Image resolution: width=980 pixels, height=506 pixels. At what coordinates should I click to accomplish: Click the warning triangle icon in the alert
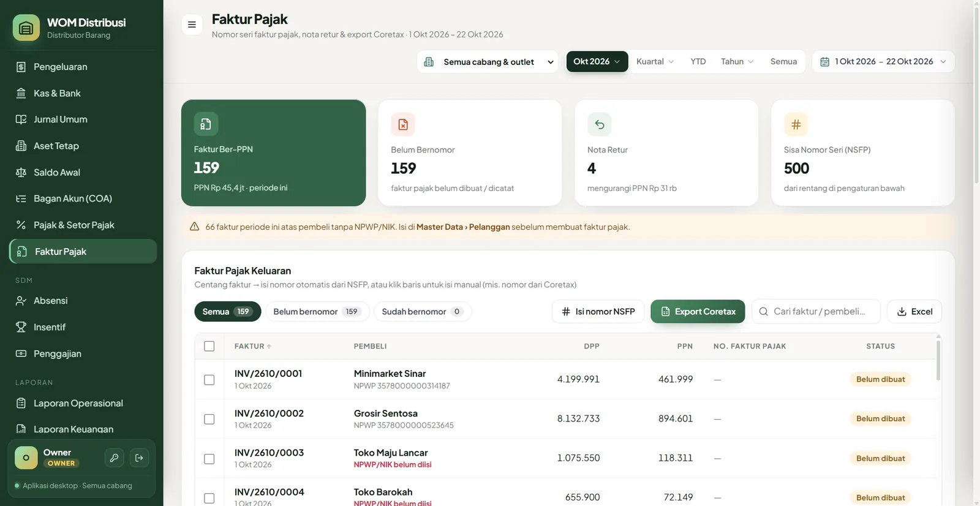(194, 227)
